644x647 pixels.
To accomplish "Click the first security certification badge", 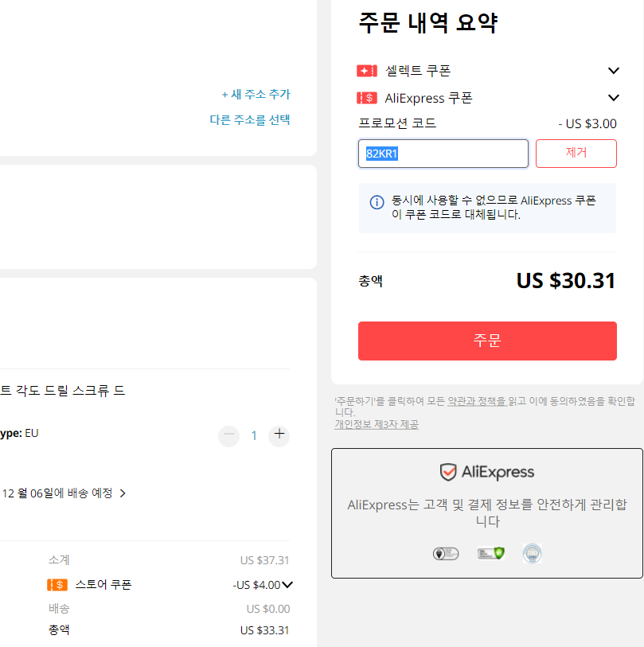I will pyautogui.click(x=446, y=553).
